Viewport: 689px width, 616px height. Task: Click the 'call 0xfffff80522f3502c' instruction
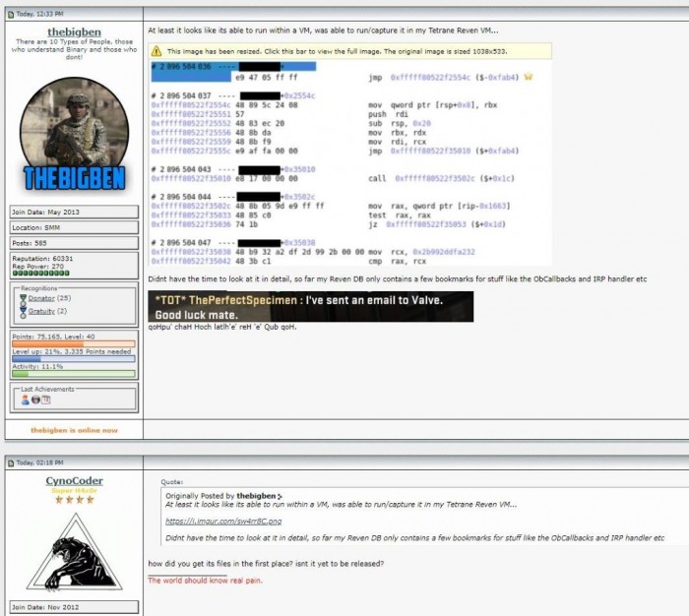[x=441, y=178]
